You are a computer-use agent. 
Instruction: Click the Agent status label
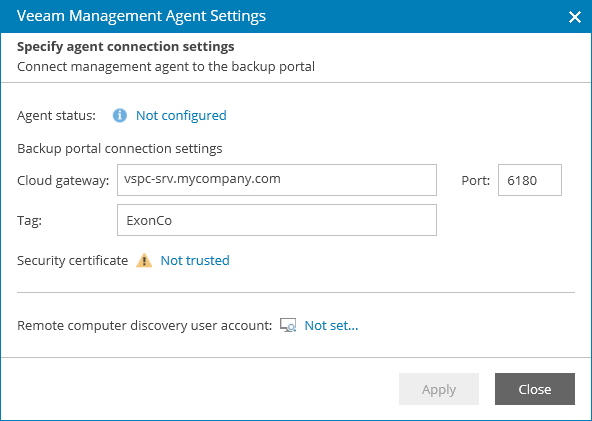[x=56, y=116]
